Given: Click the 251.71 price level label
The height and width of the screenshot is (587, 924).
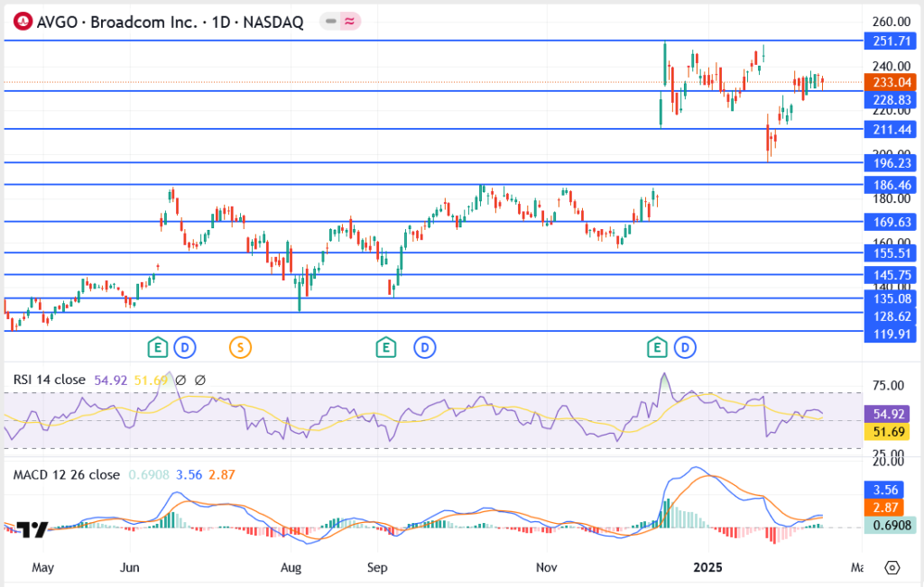Looking at the screenshot, I should point(889,41).
